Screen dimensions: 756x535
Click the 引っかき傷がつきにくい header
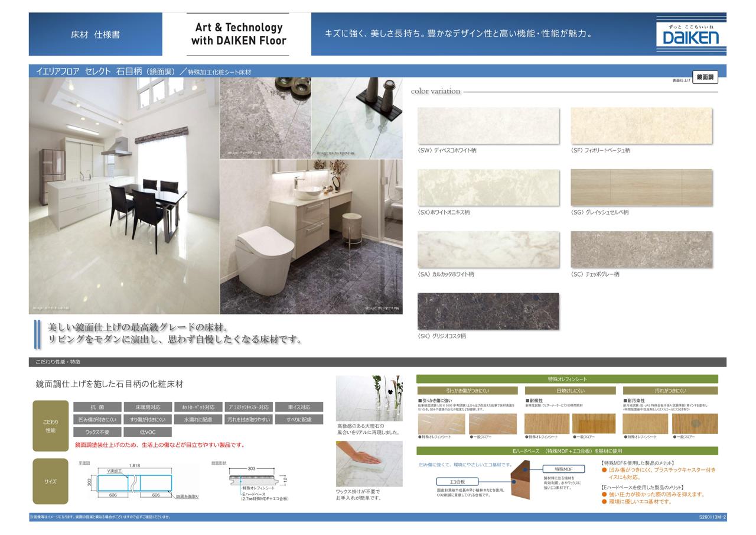click(467, 391)
